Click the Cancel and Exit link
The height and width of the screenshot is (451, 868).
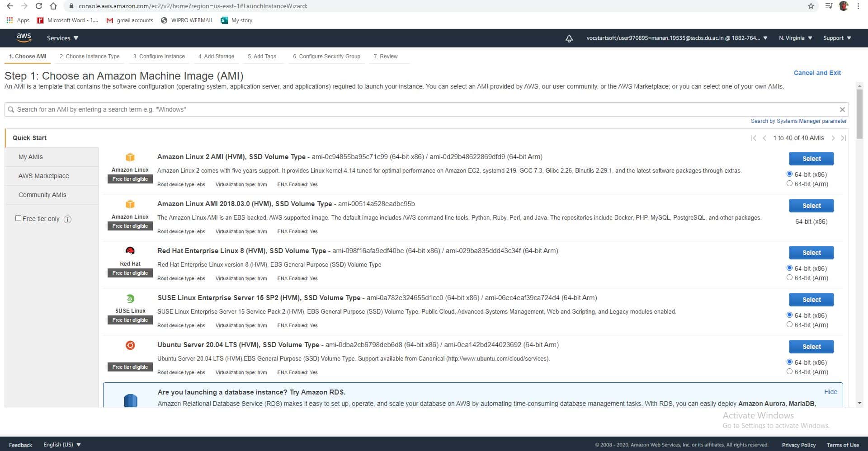(x=817, y=73)
